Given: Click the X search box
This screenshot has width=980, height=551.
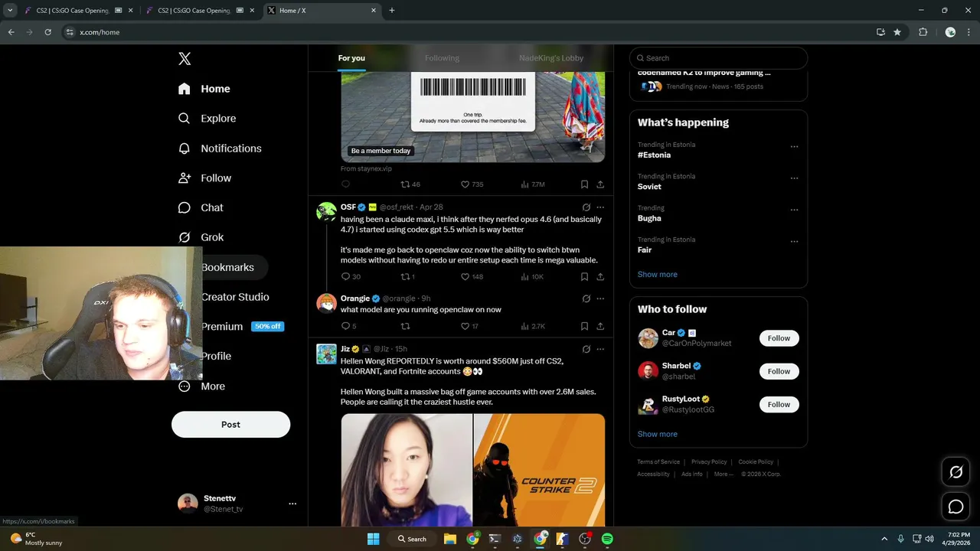Looking at the screenshot, I should (x=718, y=58).
